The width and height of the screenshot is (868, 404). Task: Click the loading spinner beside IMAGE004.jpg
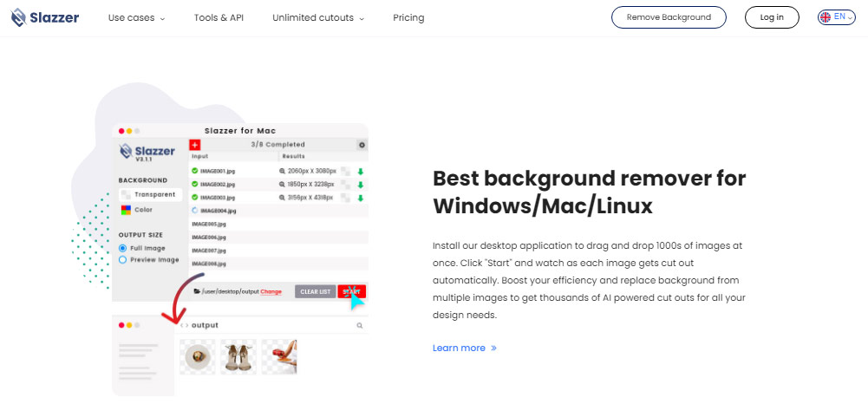pos(195,211)
